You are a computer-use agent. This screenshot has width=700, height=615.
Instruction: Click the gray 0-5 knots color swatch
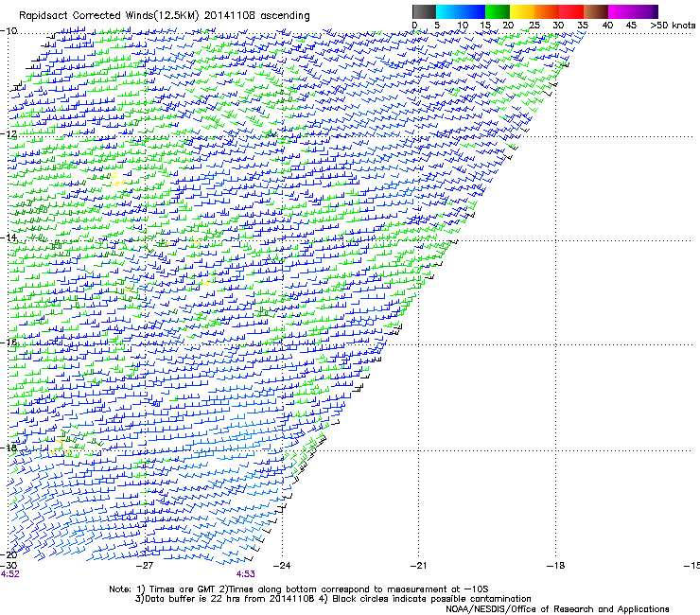424,11
